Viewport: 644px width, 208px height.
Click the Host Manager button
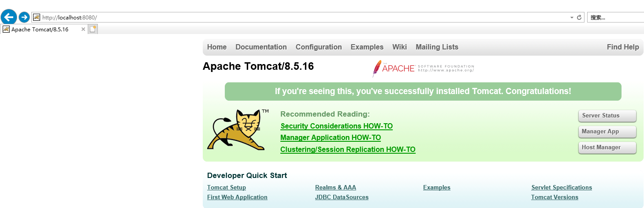[607, 147]
